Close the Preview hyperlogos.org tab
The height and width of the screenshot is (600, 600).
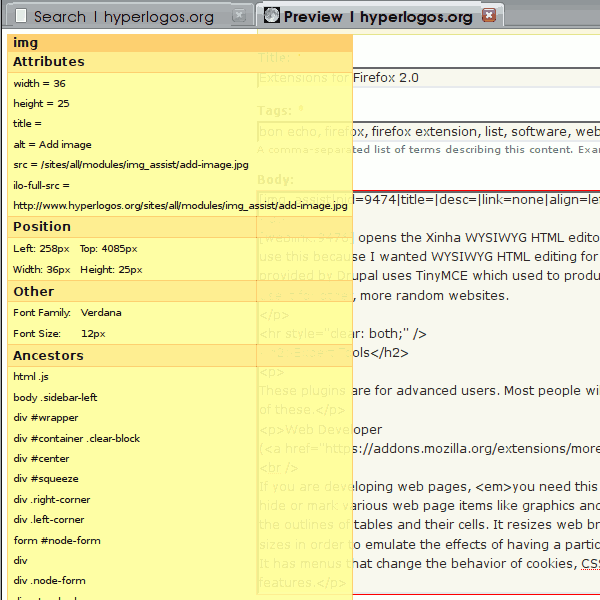[x=489, y=15]
